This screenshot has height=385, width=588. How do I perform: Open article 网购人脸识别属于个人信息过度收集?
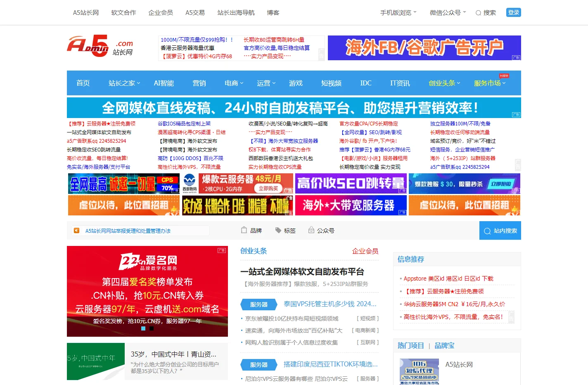point(292,342)
